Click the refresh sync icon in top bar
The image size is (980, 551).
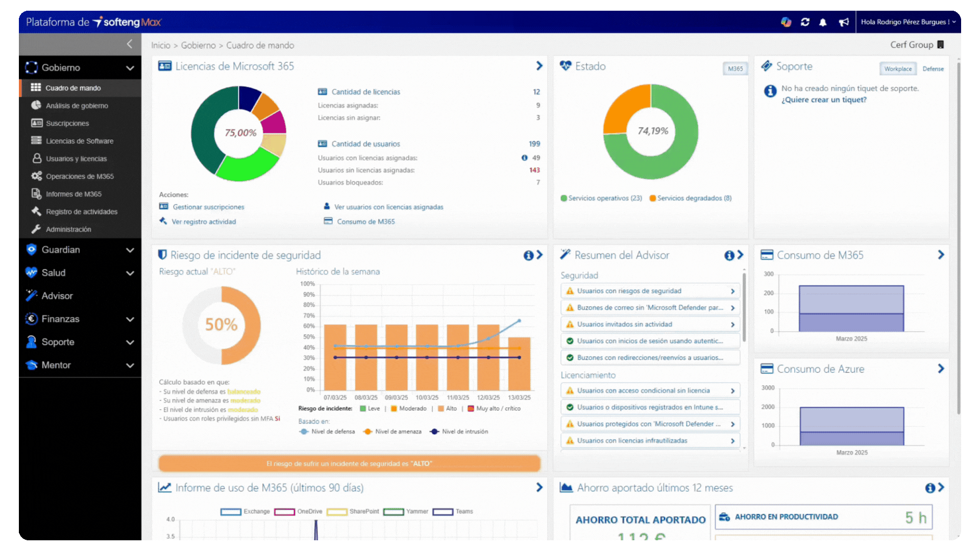pos(805,22)
